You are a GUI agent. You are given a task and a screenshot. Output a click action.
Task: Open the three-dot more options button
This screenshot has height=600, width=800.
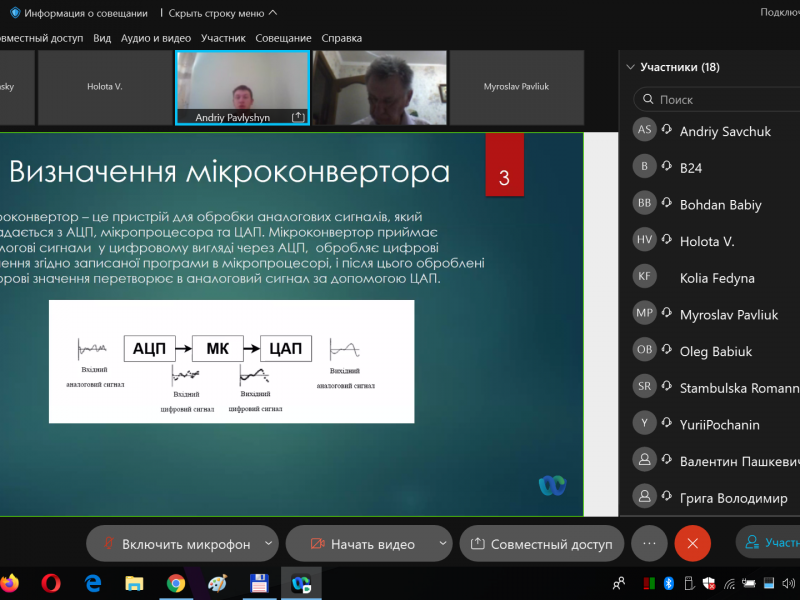[x=649, y=543]
